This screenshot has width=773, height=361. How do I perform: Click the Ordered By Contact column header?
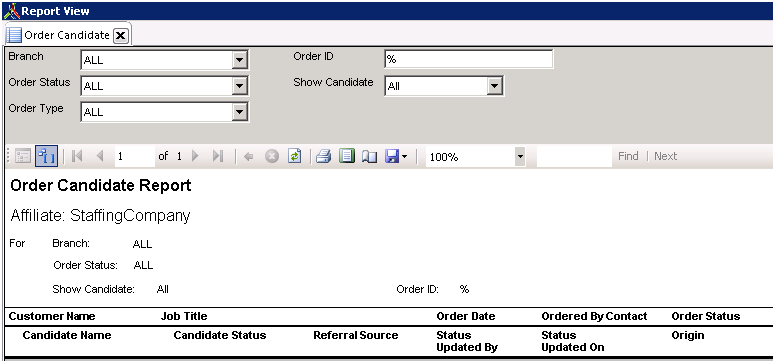[x=594, y=316]
